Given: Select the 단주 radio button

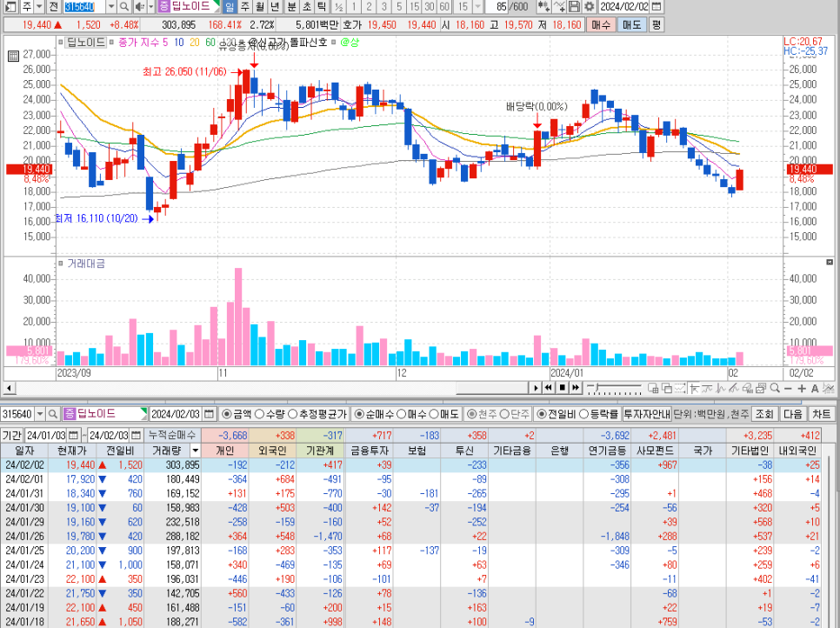Looking at the screenshot, I should pos(504,414).
